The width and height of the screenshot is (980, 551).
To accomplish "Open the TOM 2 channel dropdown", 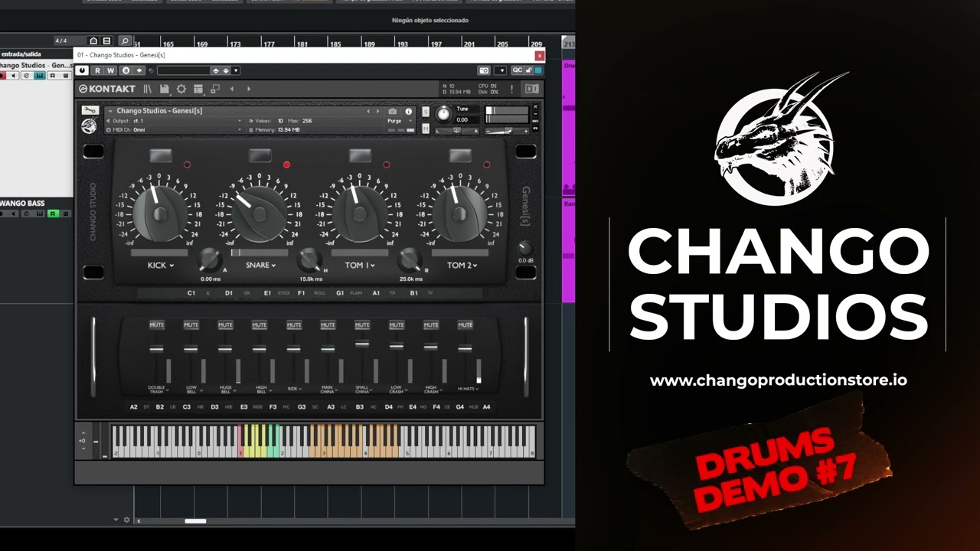I will point(462,266).
